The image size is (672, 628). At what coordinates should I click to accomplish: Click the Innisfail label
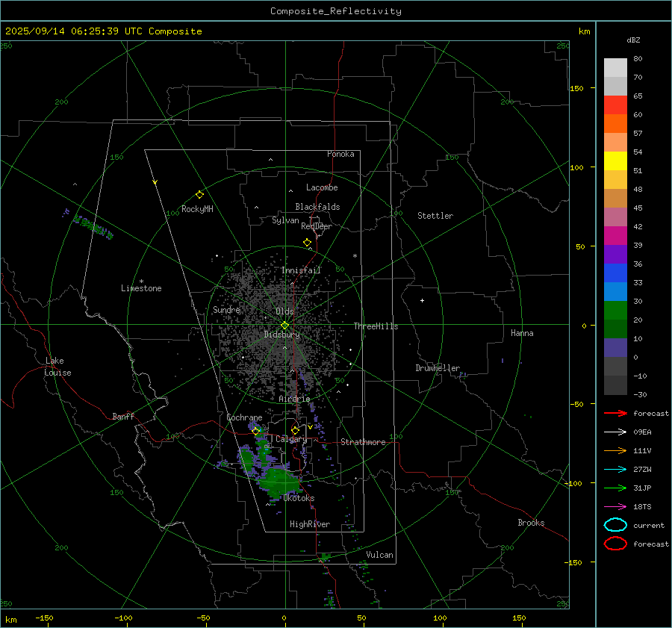pos(301,270)
